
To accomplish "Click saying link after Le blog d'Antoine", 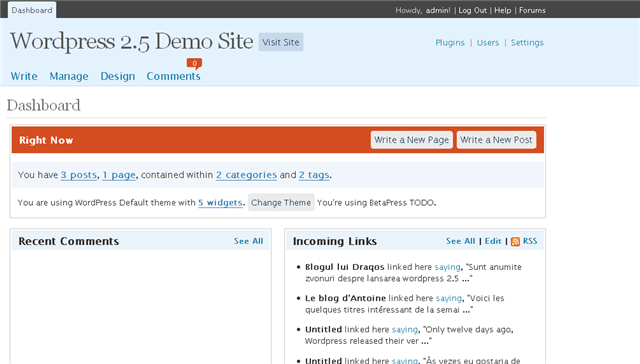I will [449, 298].
